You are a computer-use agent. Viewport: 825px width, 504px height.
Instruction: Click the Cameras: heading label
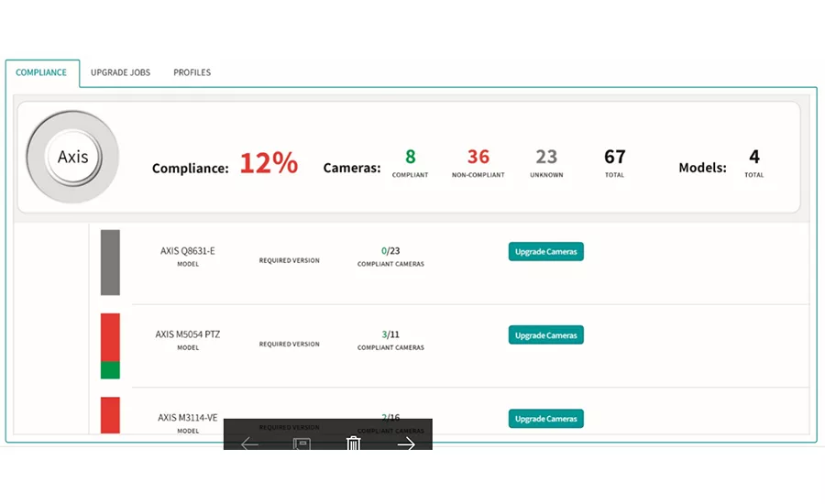pyautogui.click(x=352, y=168)
